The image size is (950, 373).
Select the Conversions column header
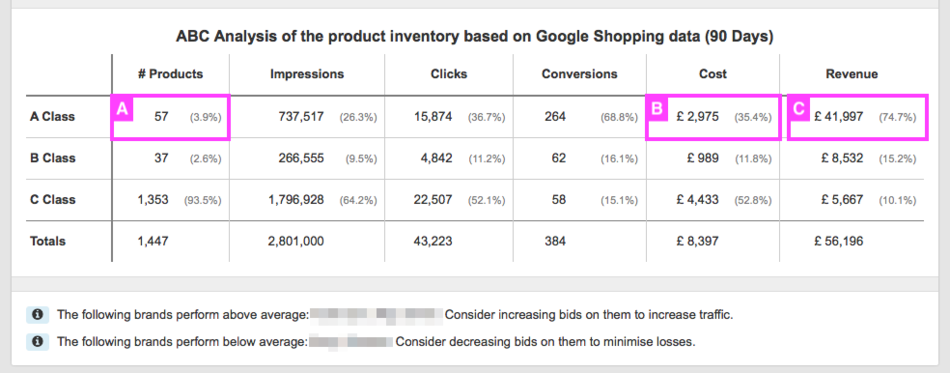click(579, 74)
